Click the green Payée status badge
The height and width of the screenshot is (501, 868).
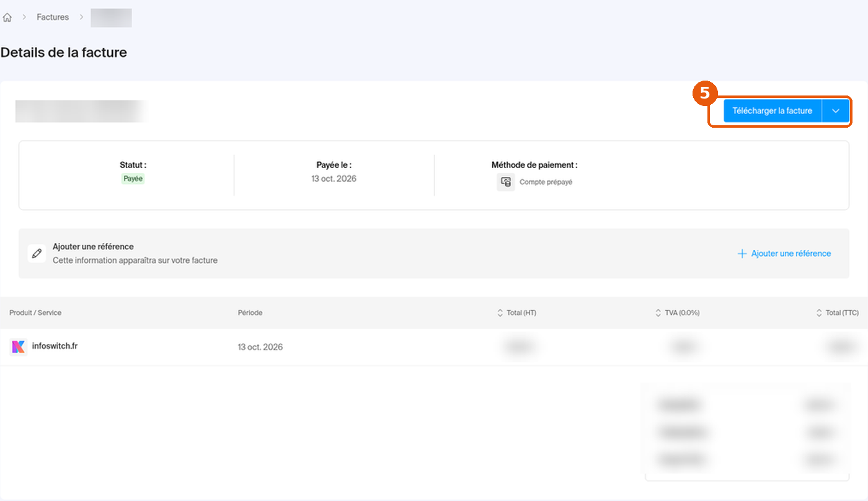click(133, 179)
